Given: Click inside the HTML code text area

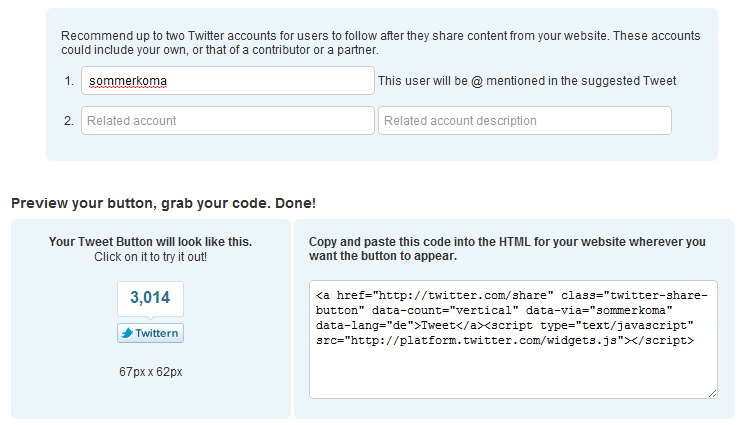Looking at the screenshot, I should pos(513,339).
